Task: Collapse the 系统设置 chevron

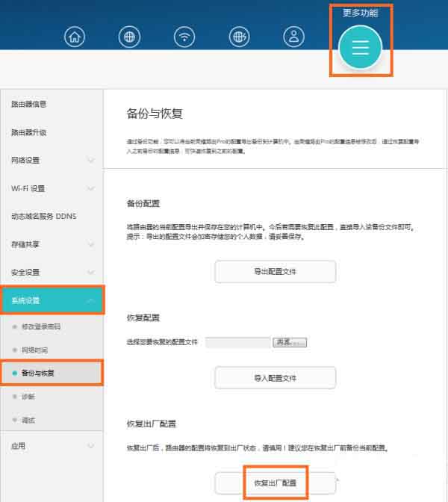Action: (x=91, y=300)
